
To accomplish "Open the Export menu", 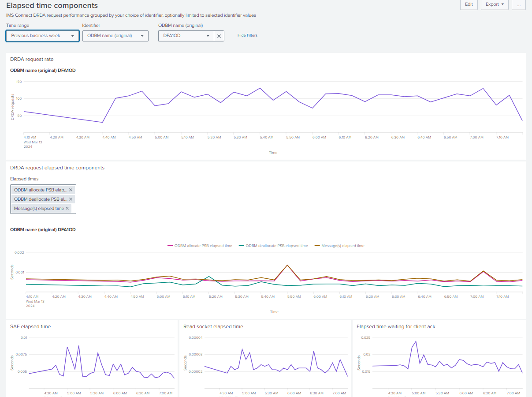I will (x=494, y=4).
